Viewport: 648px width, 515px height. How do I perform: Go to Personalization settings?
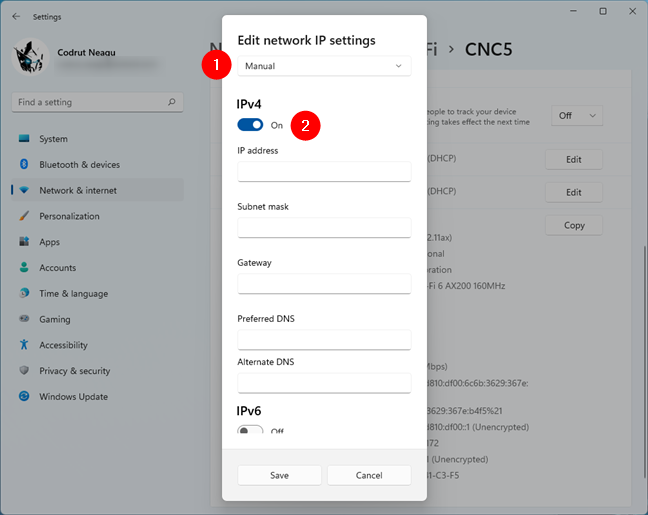[98, 216]
